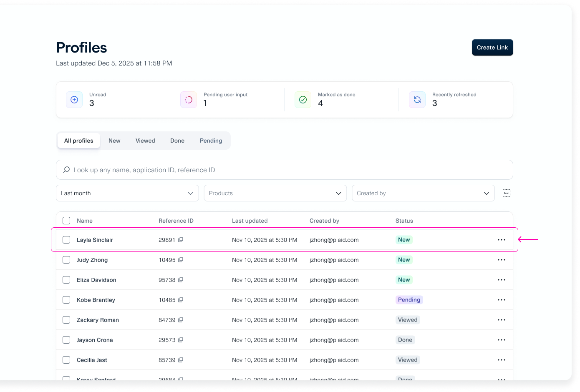Open more options for Zackary Roman
Screen dimensions: 580x392
(x=502, y=320)
